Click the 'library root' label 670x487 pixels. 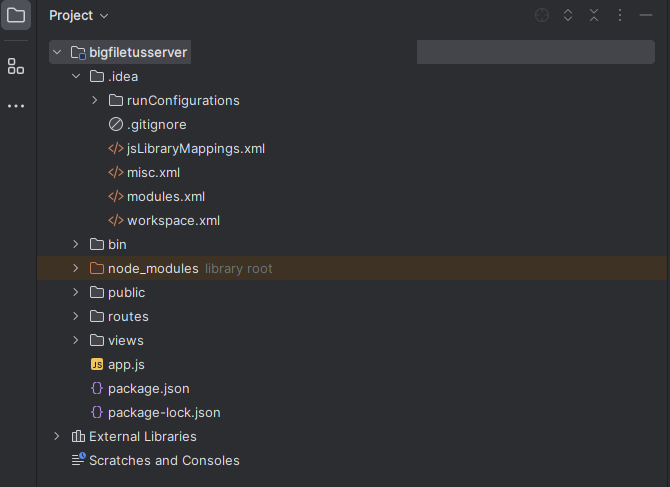[238, 269]
